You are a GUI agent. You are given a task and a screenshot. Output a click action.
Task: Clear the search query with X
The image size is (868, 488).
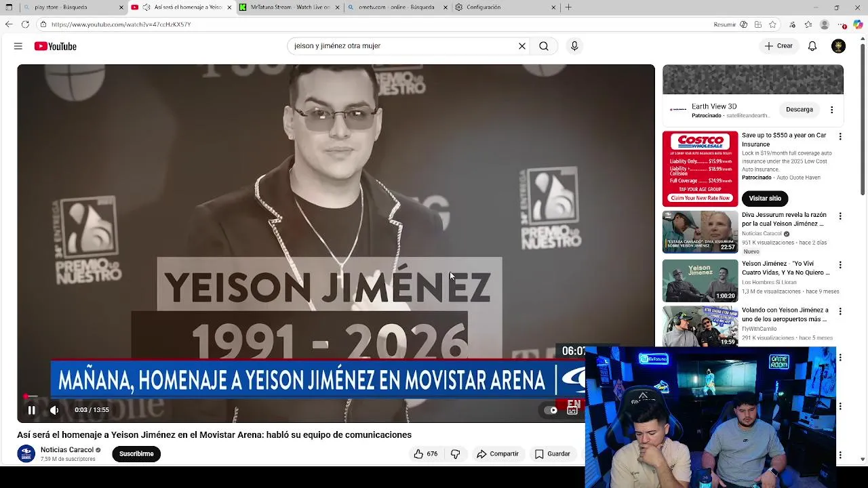coord(522,46)
